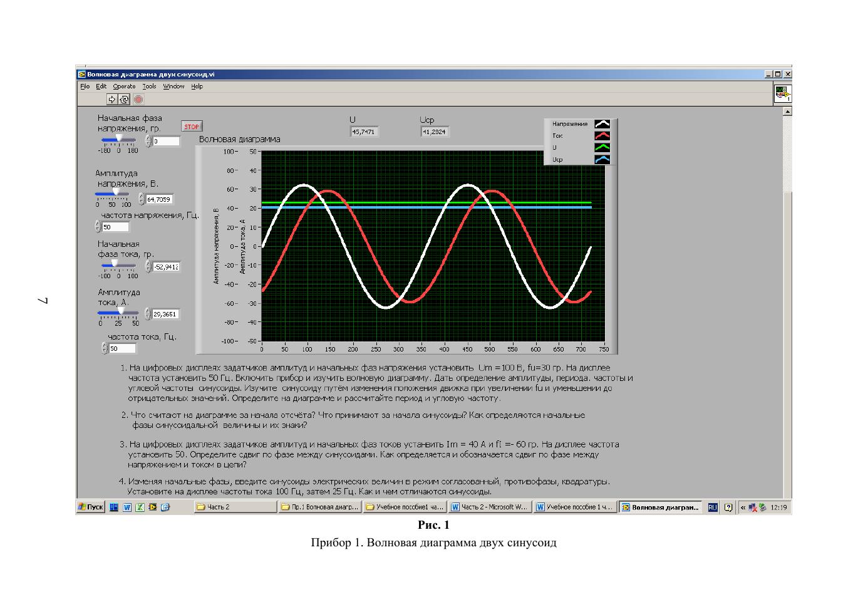
Task: Click stepper arrows for начальная фаза напряжения
Action: point(148,141)
